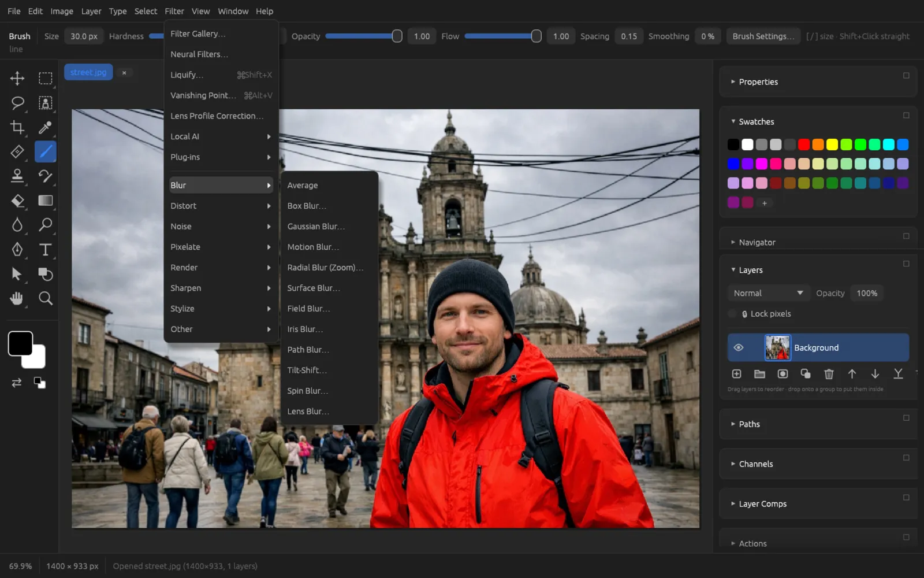Close the street.jpg document tab

[x=124, y=72]
